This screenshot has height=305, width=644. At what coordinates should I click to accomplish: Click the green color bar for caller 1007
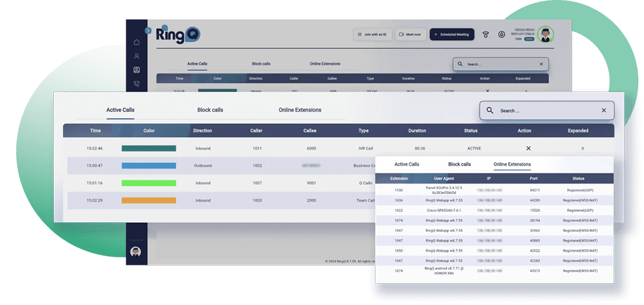tap(148, 183)
